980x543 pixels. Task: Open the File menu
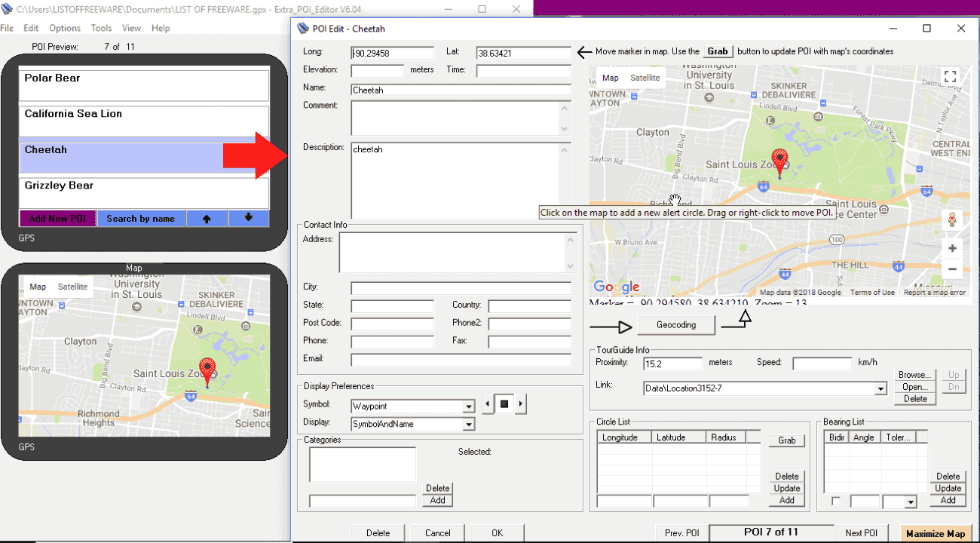(7, 28)
